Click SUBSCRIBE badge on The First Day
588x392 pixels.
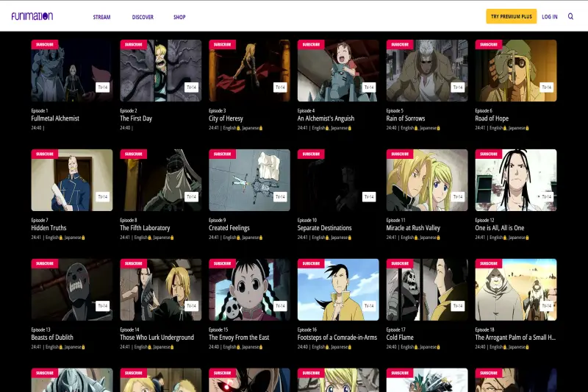tap(134, 44)
